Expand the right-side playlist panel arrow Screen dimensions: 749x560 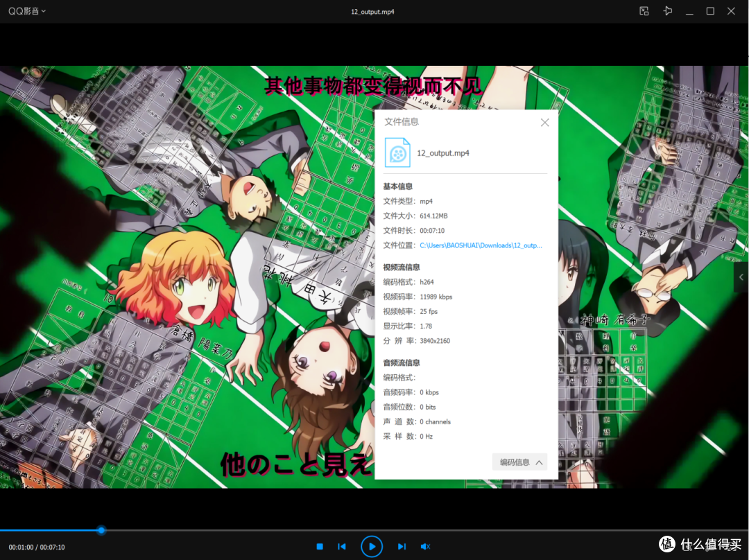pyautogui.click(x=741, y=277)
